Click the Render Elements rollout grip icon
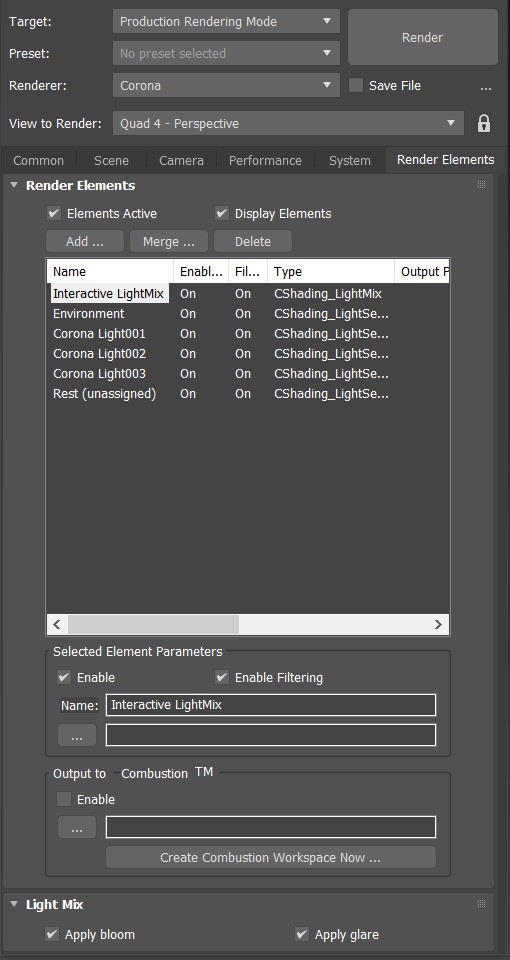The height and width of the screenshot is (960, 510). click(481, 185)
